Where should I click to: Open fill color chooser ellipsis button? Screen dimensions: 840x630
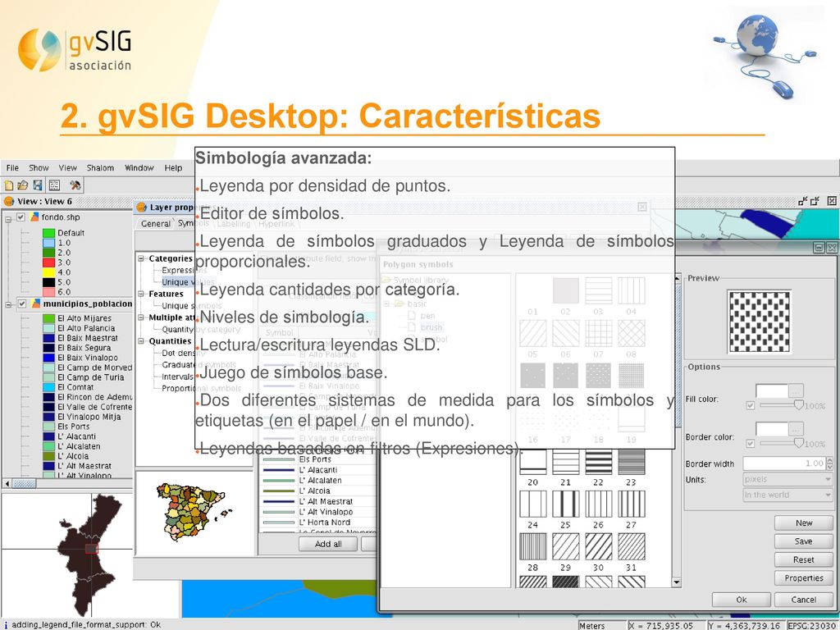click(x=796, y=391)
